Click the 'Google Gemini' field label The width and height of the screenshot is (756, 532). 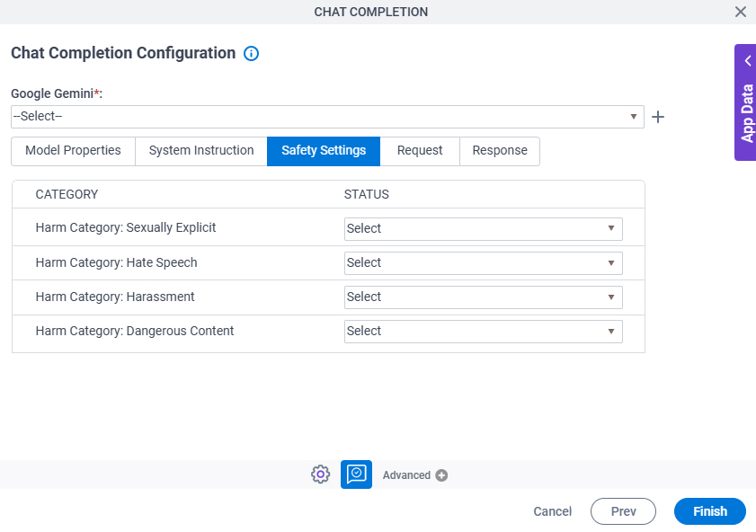pos(57,93)
